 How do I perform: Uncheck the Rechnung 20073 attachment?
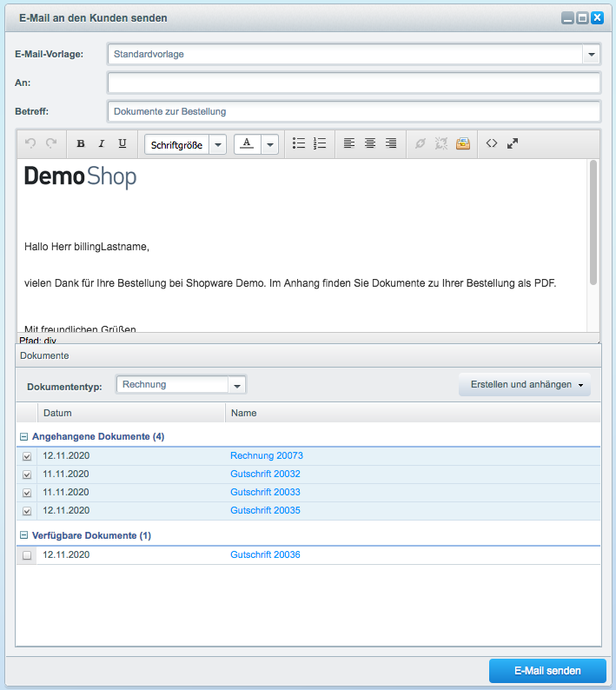(x=27, y=456)
